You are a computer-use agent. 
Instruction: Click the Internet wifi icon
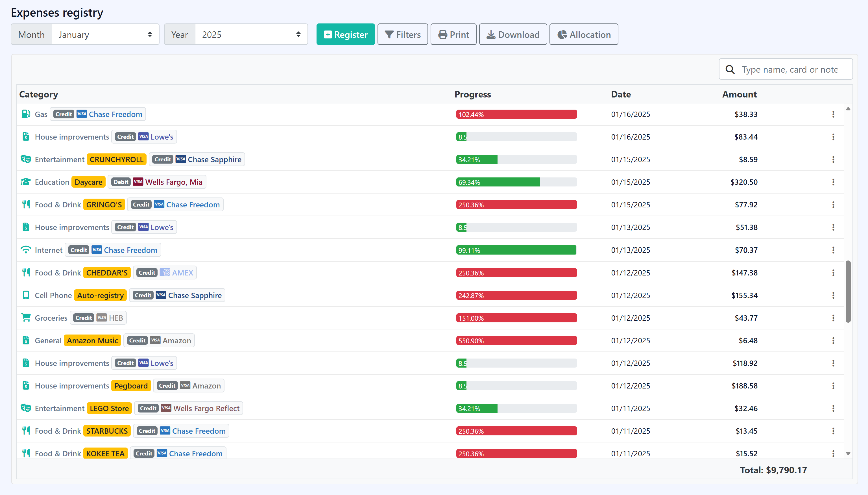pyautogui.click(x=26, y=250)
